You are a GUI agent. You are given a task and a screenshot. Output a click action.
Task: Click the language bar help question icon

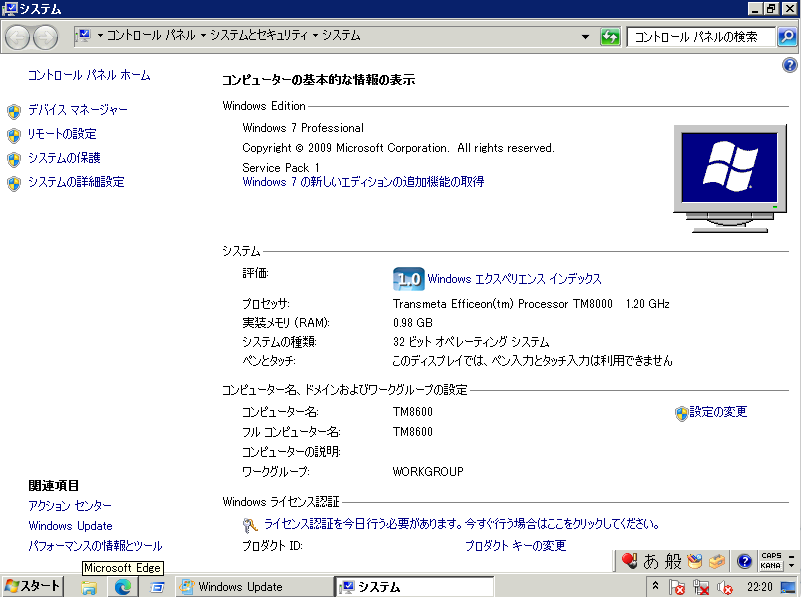[x=744, y=562]
